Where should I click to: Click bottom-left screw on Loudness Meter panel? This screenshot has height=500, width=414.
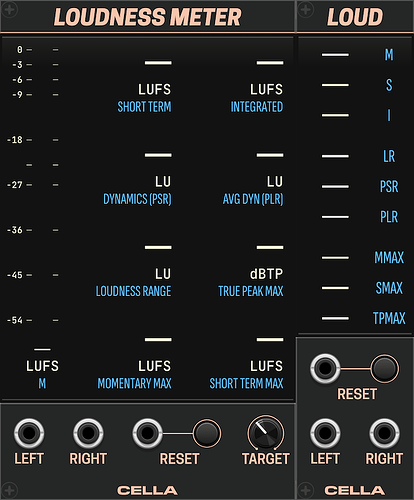(10, 490)
